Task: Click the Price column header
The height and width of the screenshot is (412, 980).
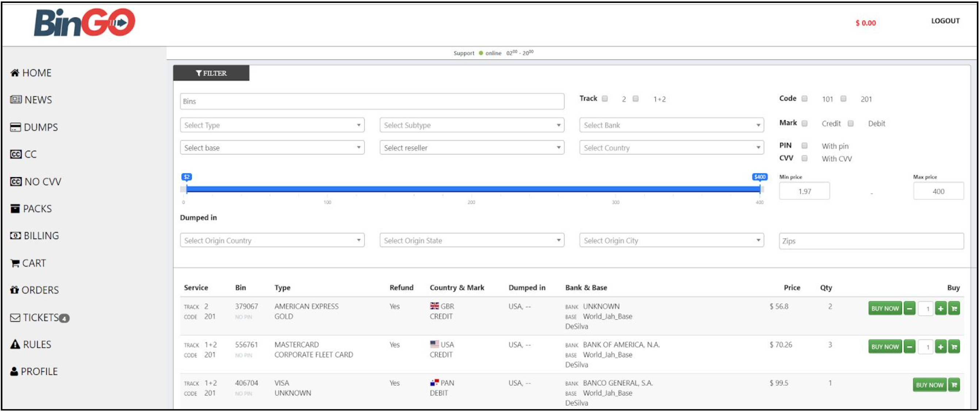Action: coord(792,288)
